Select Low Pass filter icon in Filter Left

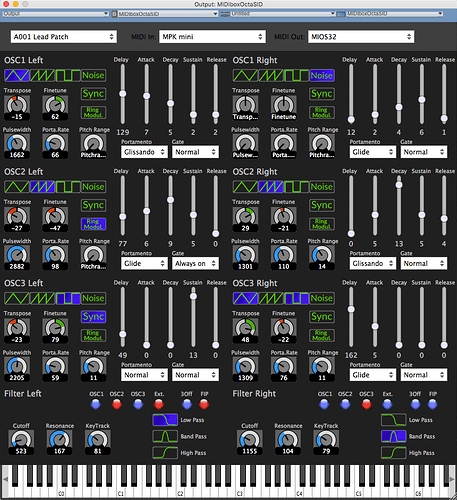coord(165,420)
